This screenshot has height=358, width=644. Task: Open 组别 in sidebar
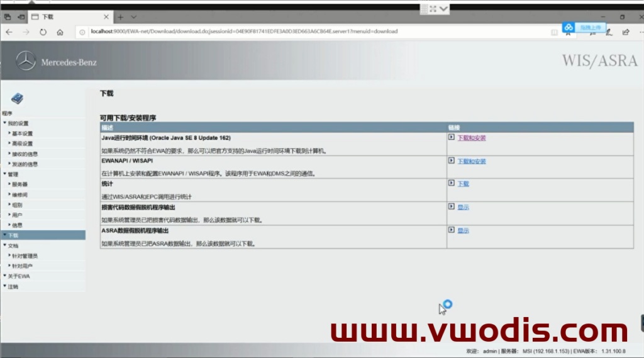tap(16, 204)
